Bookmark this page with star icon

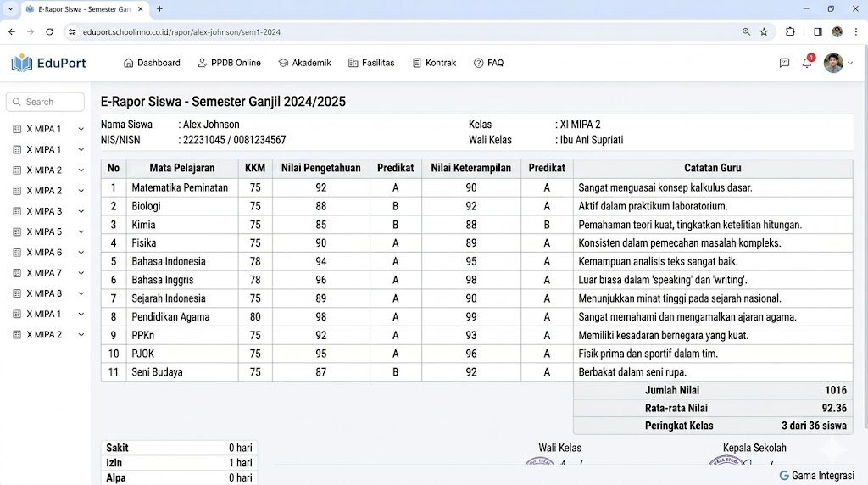click(x=764, y=32)
